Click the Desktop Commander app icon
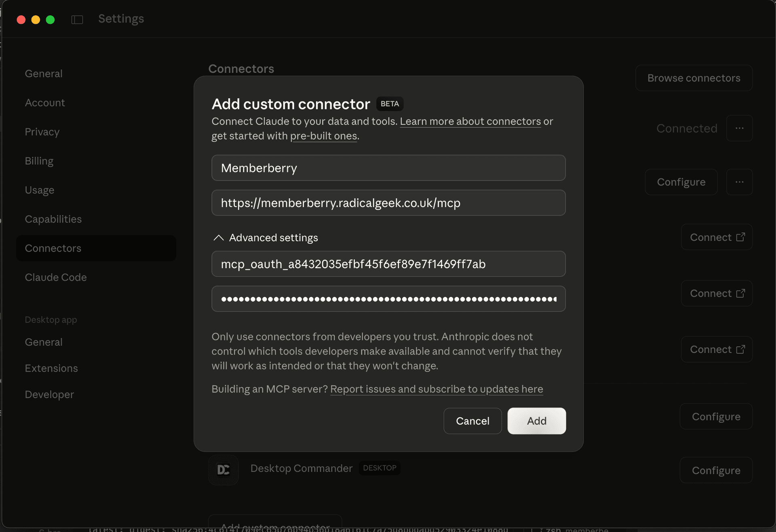This screenshot has width=776, height=532. (x=223, y=470)
